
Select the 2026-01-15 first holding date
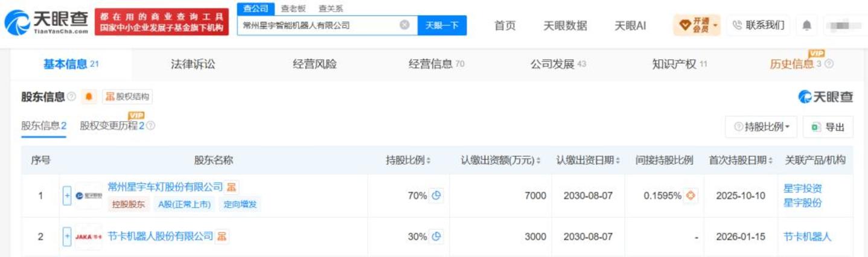pos(741,236)
